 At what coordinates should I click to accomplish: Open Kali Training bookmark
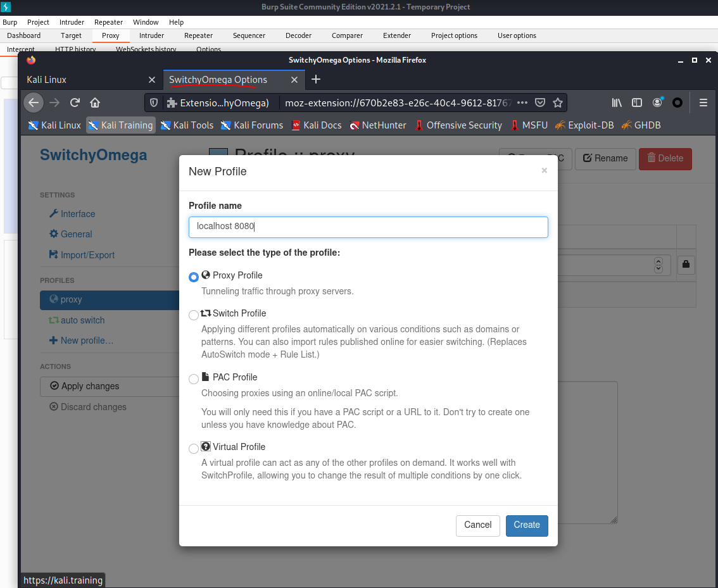click(x=121, y=125)
